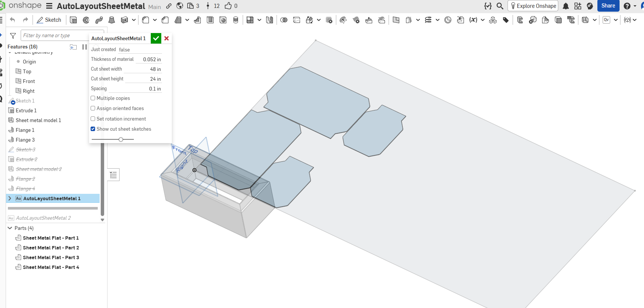Viewport: 644px width, 308px height.
Task: Choose the Move face tool
Action: 369,20
